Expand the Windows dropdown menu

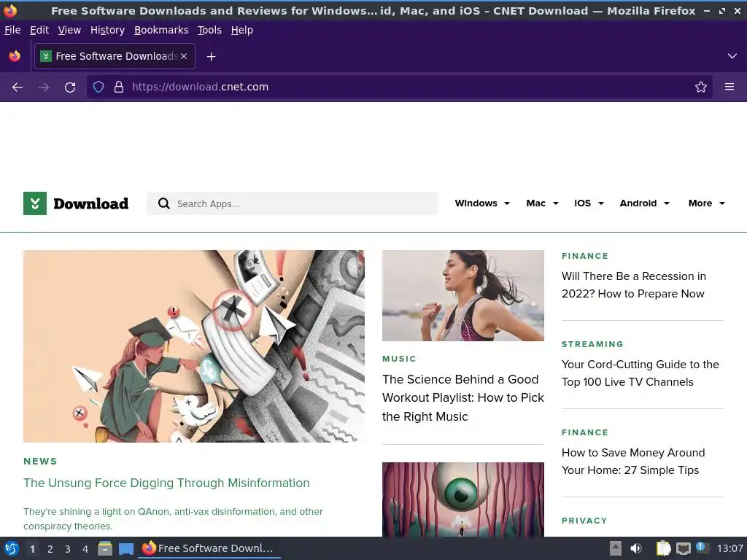482,203
